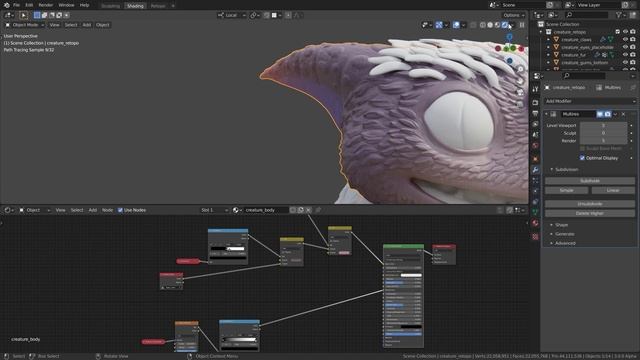Open the Render menu
The image size is (640, 360).
[x=46, y=5]
